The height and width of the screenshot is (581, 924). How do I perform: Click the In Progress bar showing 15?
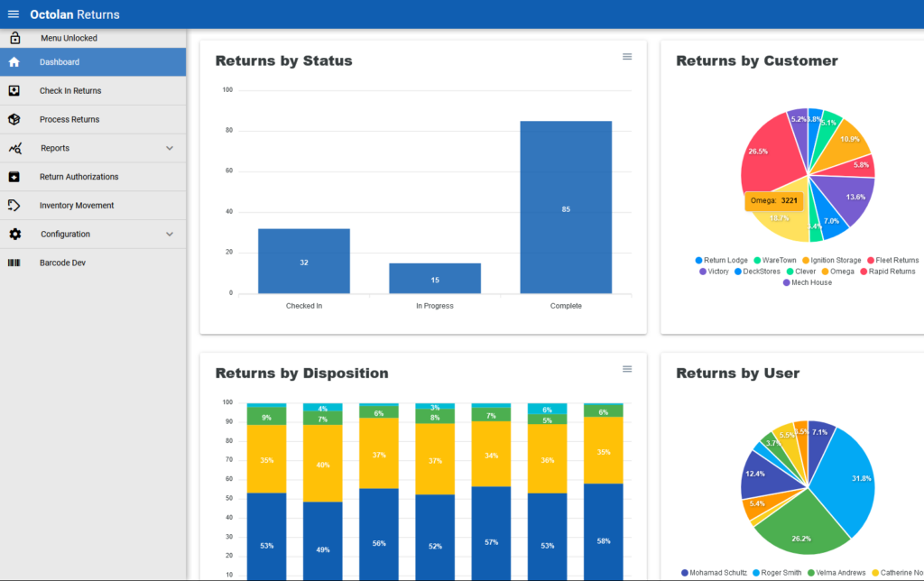pos(435,278)
